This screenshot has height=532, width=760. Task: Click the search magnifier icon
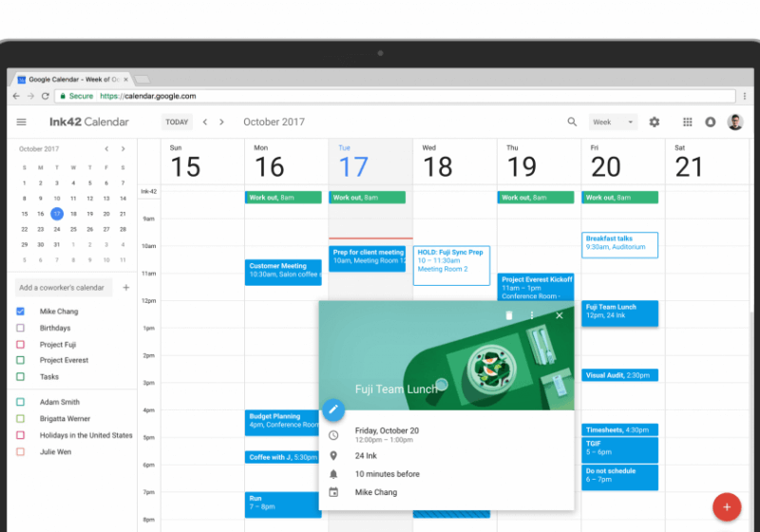(572, 123)
